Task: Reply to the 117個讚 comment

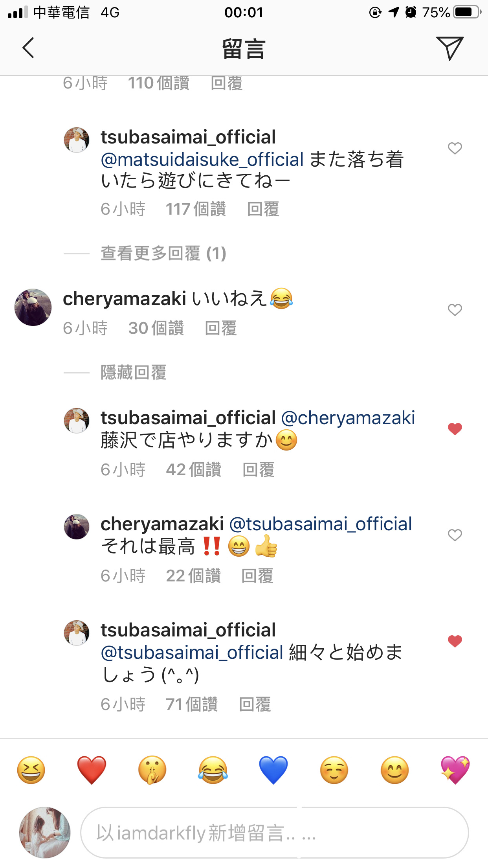Action: click(263, 209)
